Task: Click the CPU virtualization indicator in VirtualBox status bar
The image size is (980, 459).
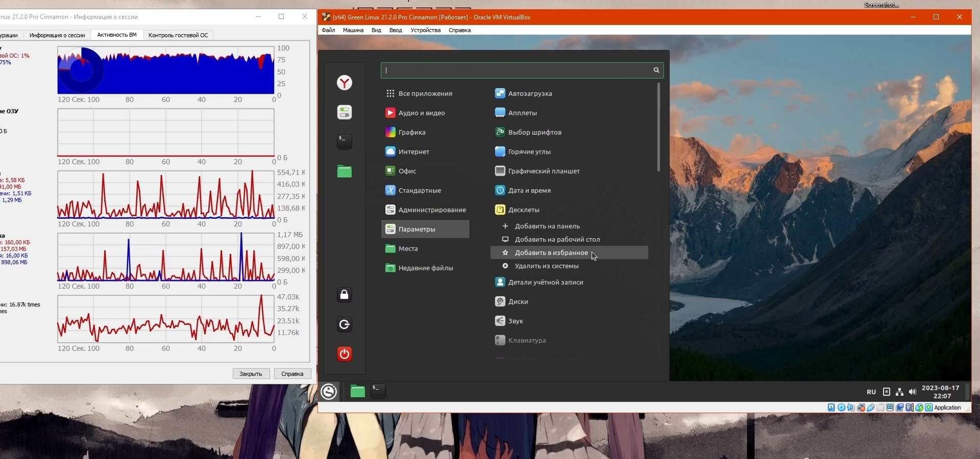Action: (x=910, y=407)
